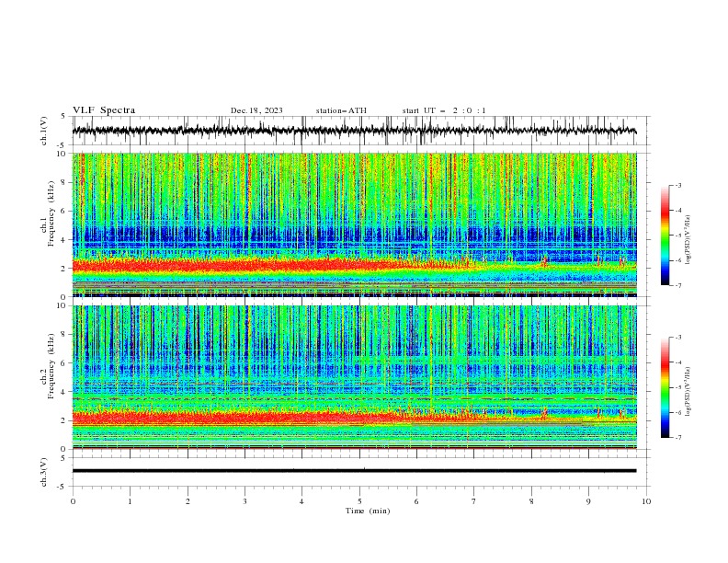Click time axis tick label "9"
Screen dimensions: 728x563
tap(588, 501)
